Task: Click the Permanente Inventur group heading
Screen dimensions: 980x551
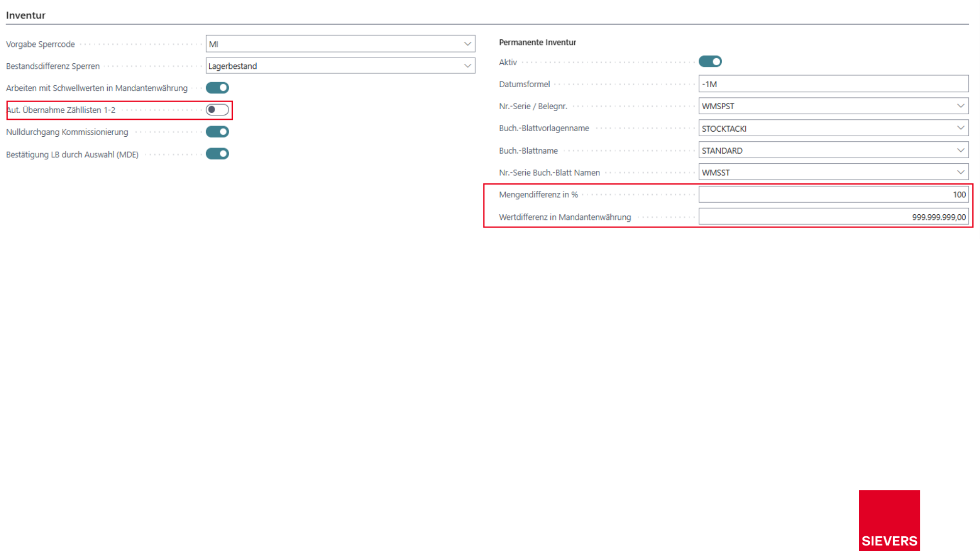Action: click(x=537, y=42)
